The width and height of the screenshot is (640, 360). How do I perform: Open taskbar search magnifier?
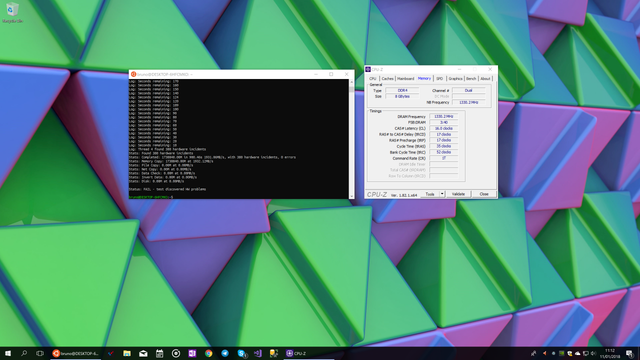(x=24, y=353)
